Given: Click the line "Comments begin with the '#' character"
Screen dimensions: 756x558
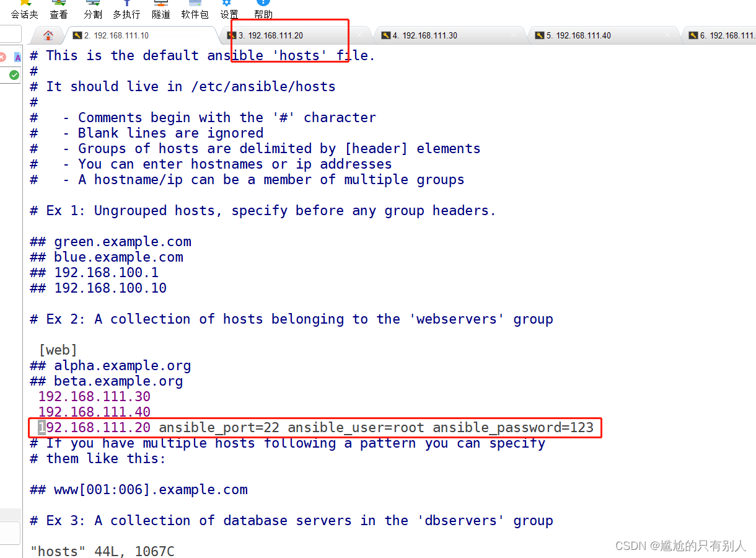Looking at the screenshot, I should tap(227, 118).
